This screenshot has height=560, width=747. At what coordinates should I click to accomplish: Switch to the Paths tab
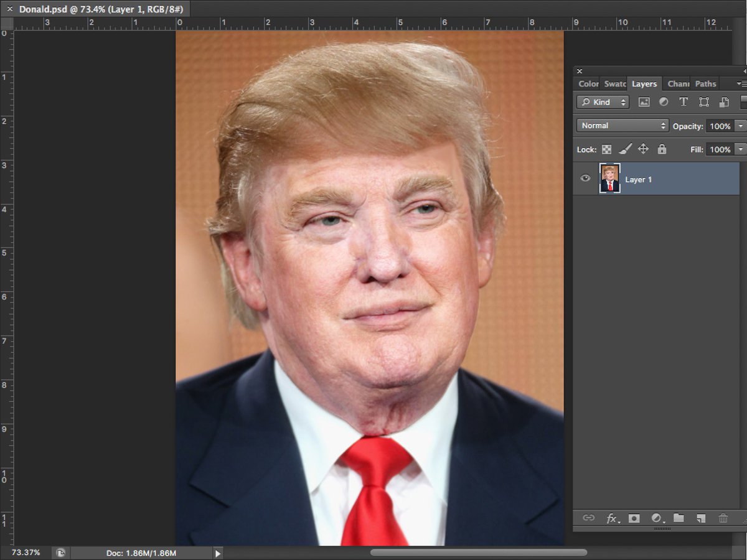point(705,83)
